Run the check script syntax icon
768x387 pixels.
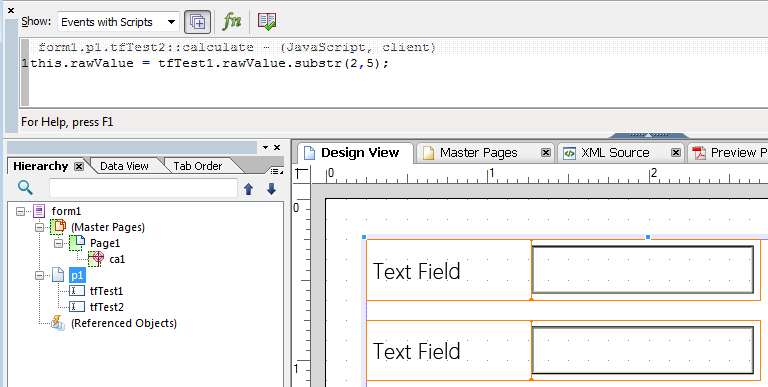tap(266, 22)
